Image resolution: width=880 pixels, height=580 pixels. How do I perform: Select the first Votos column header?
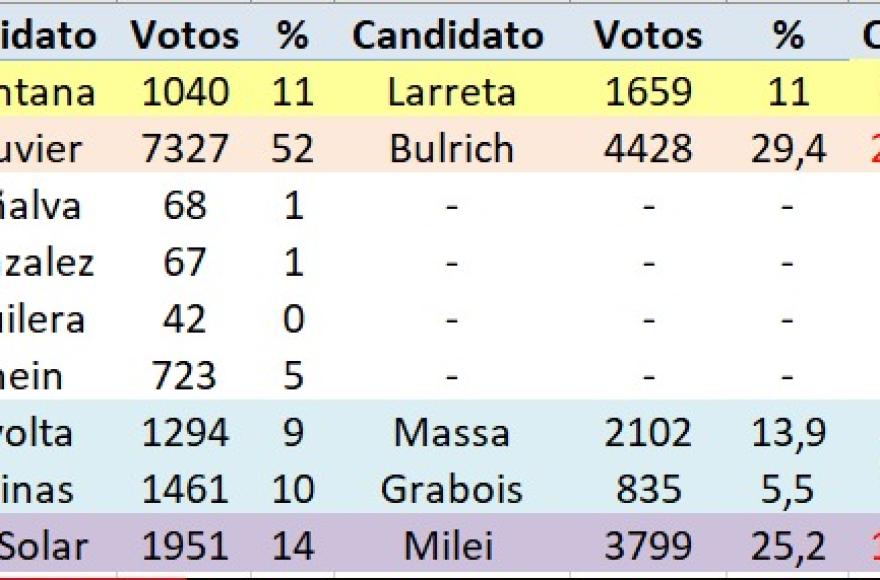tap(185, 35)
